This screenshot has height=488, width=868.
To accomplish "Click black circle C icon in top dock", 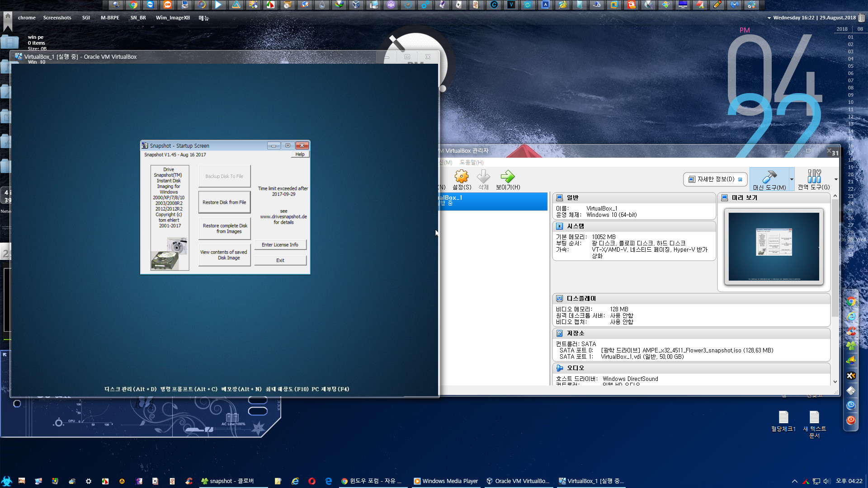I will click(x=494, y=5).
